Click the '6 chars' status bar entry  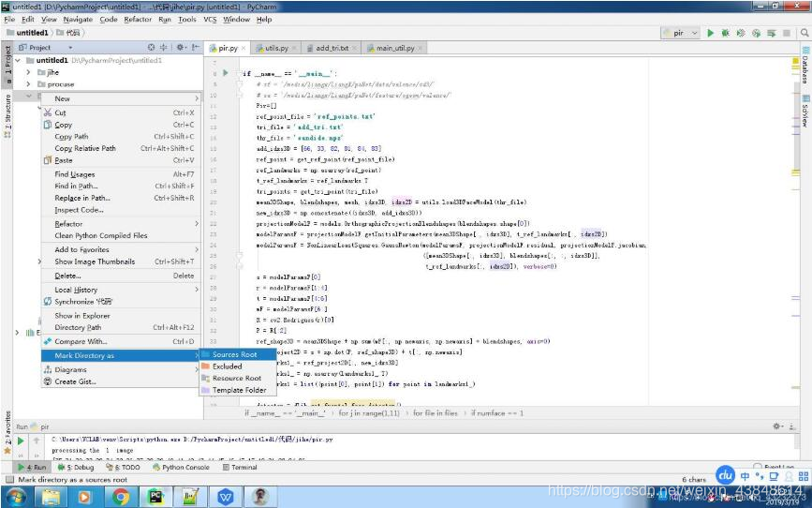[x=694, y=480]
